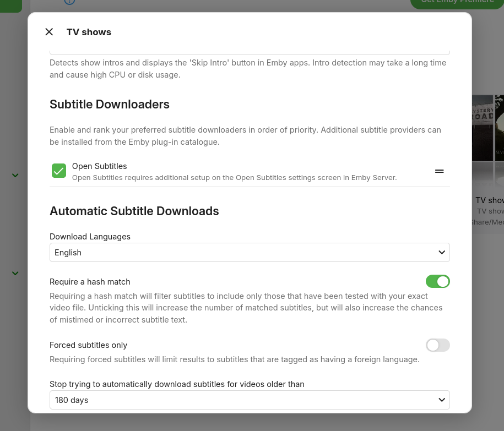Close the TV shows settings dialog
Viewport: 504px width, 431px height.
point(49,32)
